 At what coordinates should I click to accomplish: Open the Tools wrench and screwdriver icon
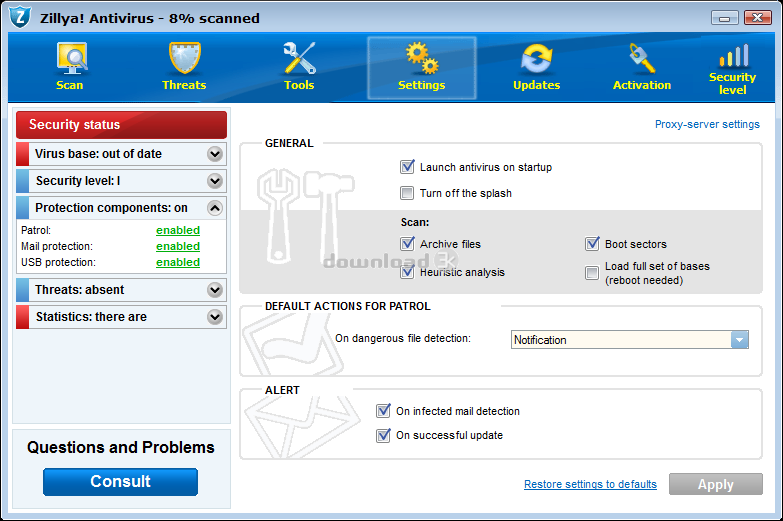pyautogui.click(x=299, y=58)
